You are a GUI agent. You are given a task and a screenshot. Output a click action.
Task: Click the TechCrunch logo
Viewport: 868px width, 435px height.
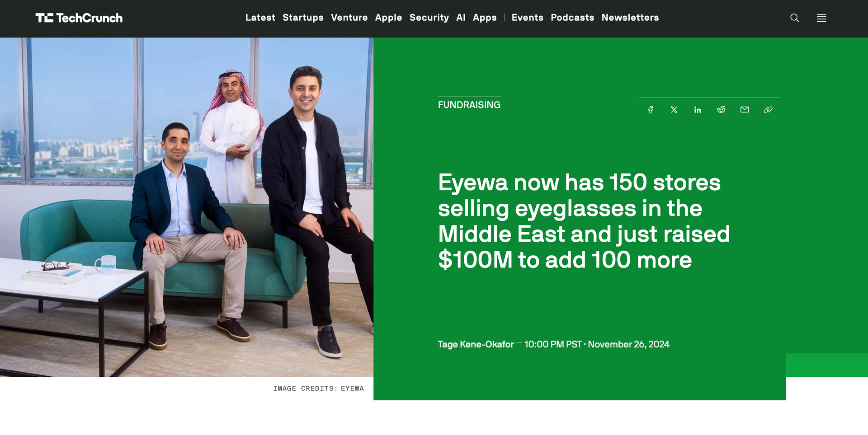tap(79, 18)
